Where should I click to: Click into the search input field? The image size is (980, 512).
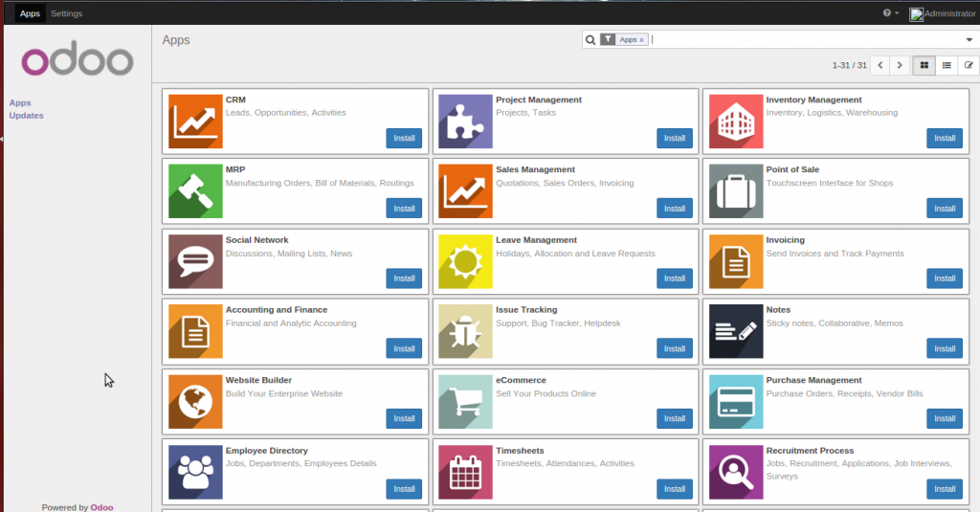click(806, 40)
